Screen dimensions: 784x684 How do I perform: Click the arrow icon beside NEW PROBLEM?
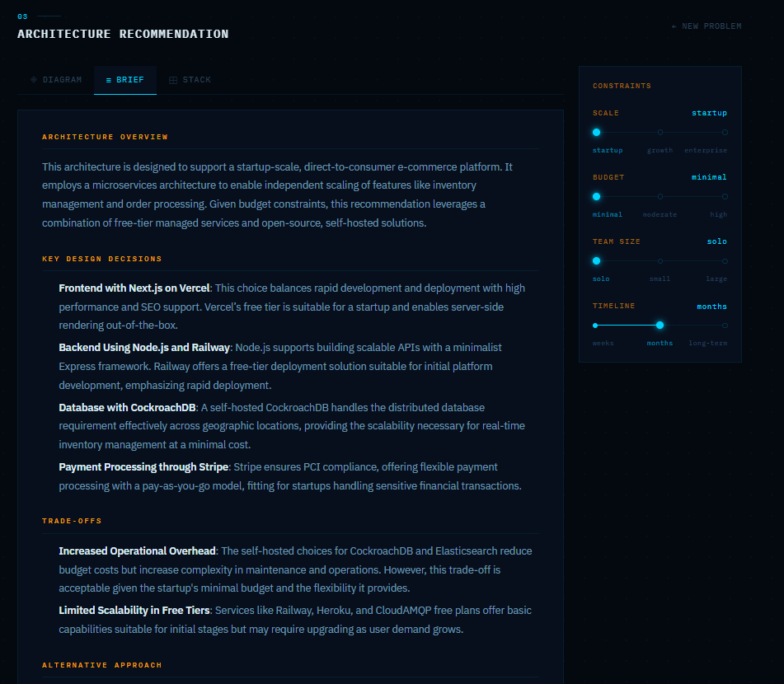click(x=674, y=26)
